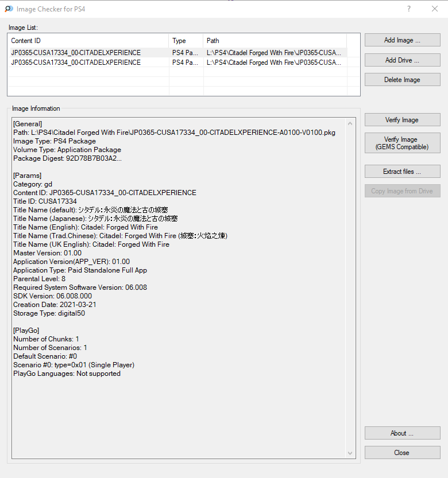The width and height of the screenshot is (448, 478).
Task: Click Required System Software Version line
Action: [x=80, y=287]
